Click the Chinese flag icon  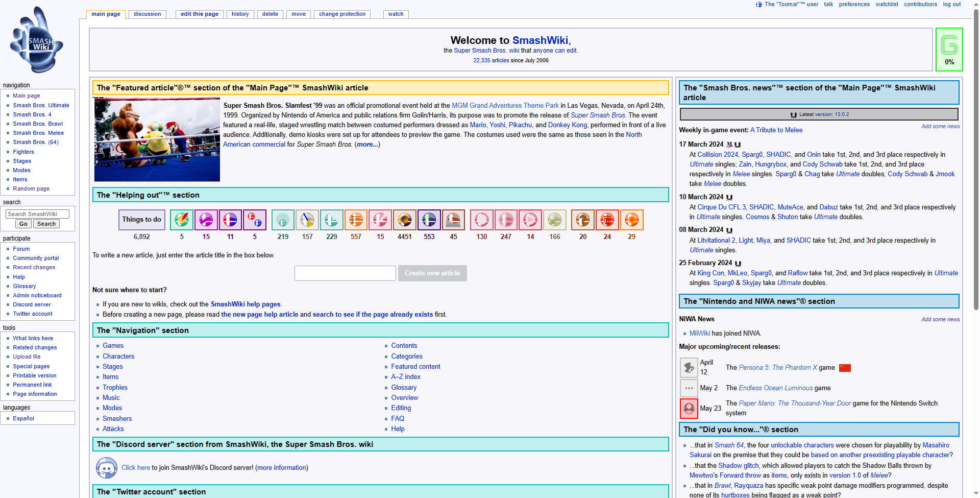[845, 368]
